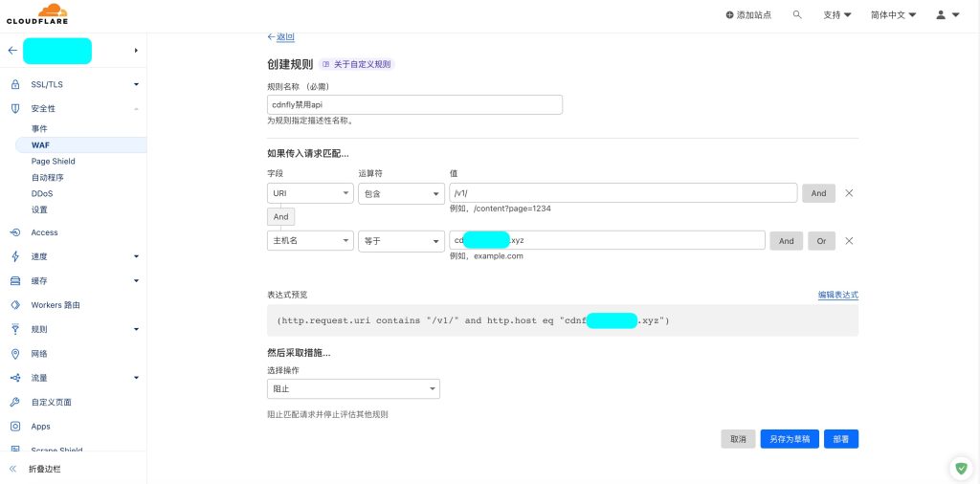Click the security shield icon

click(15, 109)
